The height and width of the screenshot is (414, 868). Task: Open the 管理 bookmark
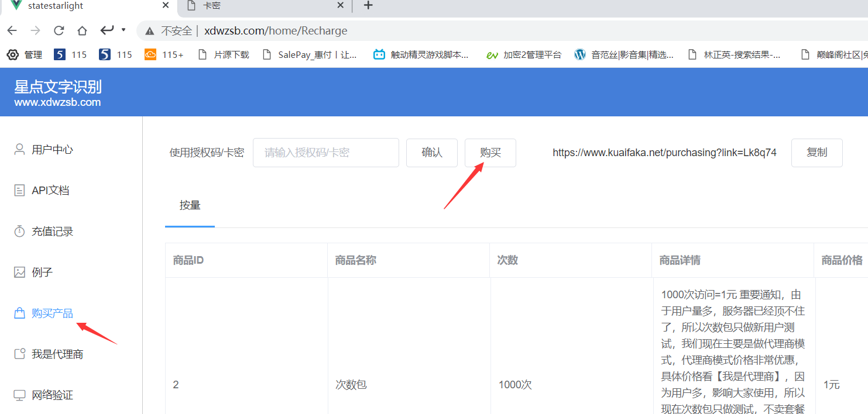pyautogui.click(x=25, y=54)
